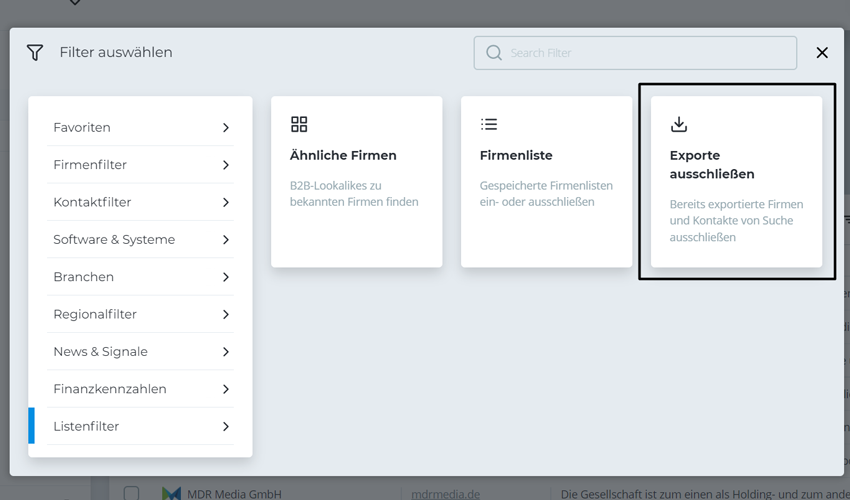Click the funnel filter icon in header
Viewport: 850px width, 500px height.
tap(35, 53)
